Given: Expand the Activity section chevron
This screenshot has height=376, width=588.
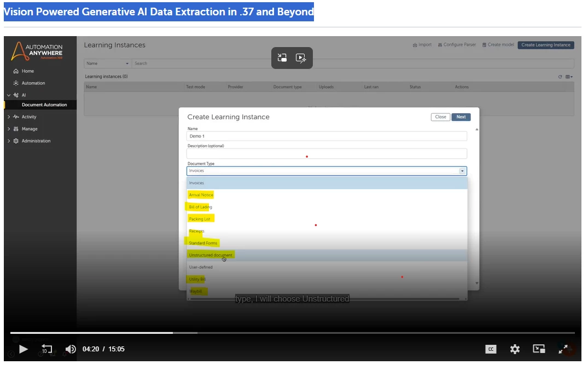Looking at the screenshot, I should [9, 117].
